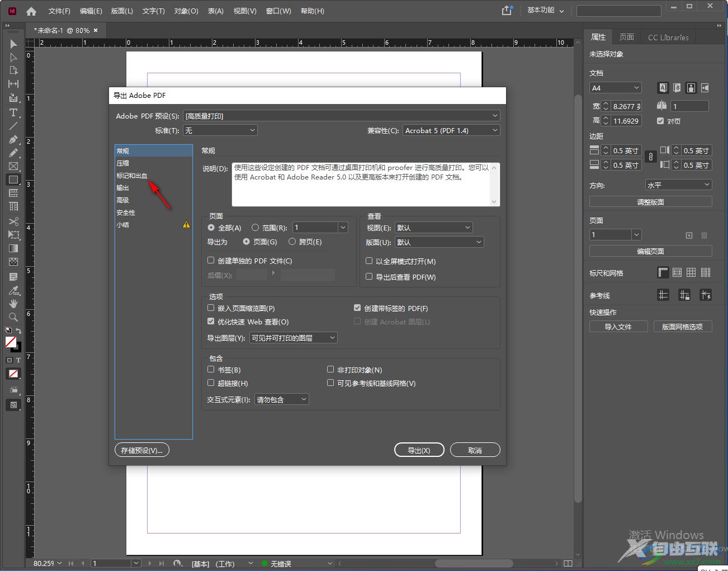Select the Type tool
The image size is (728, 571).
(13, 112)
